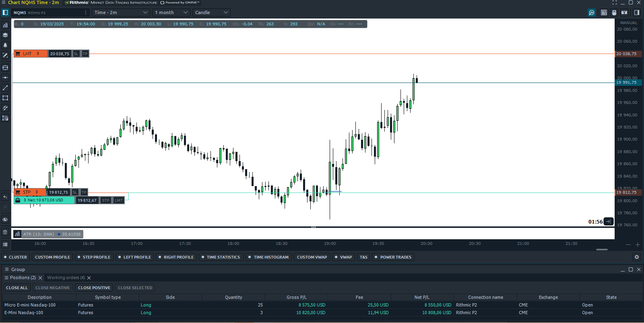Enable the POWER TRADES toggle
644x323 pixels.
point(393,257)
